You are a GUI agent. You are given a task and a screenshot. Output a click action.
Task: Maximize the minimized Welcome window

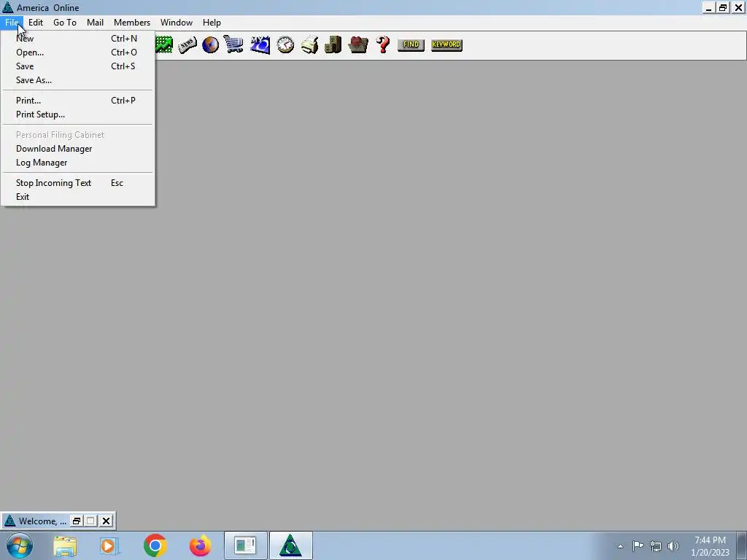point(90,521)
